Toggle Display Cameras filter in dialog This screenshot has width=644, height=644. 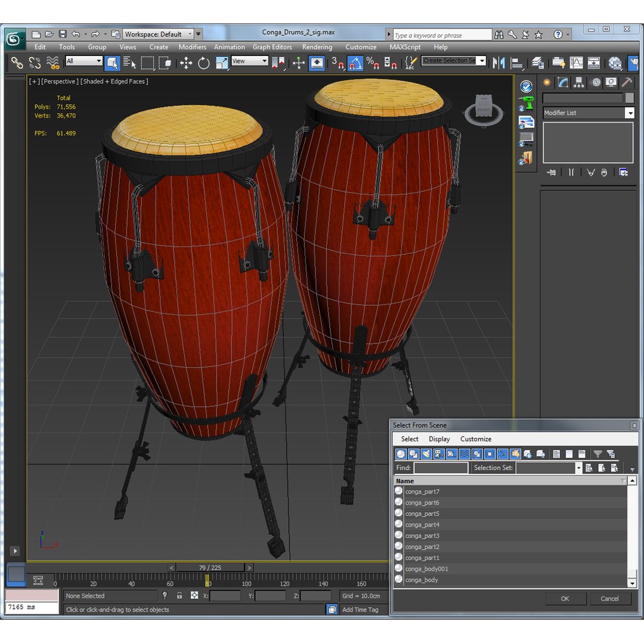coord(439,454)
